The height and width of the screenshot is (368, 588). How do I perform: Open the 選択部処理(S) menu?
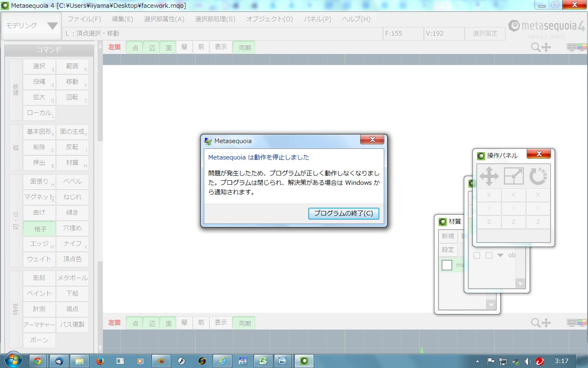coord(215,19)
